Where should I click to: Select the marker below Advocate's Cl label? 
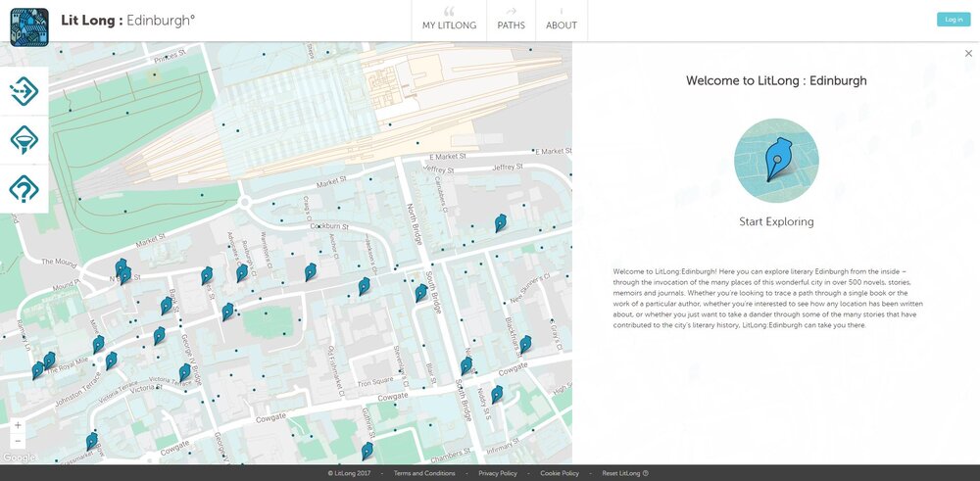[x=241, y=273]
